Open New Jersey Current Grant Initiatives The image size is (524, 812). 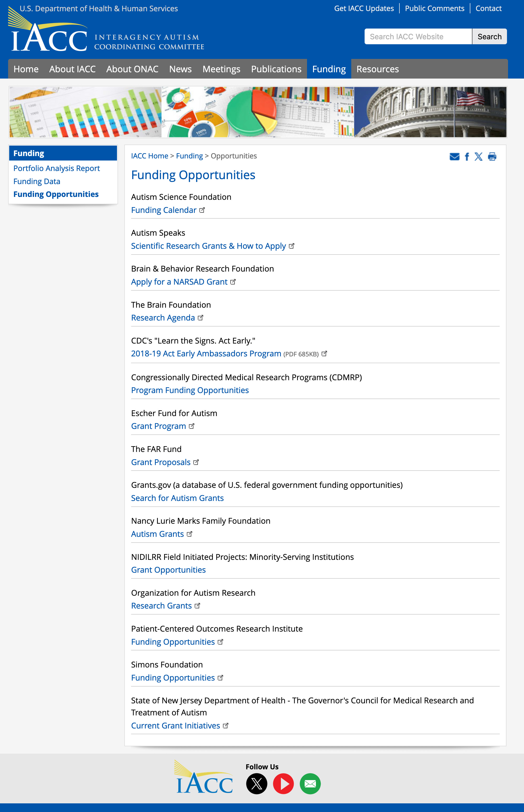[x=176, y=726]
